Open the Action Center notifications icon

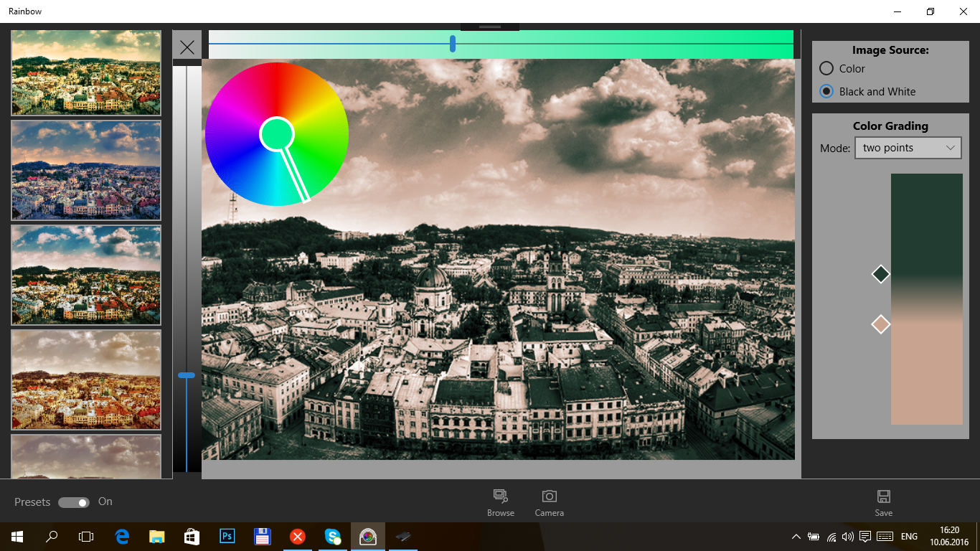(x=865, y=537)
